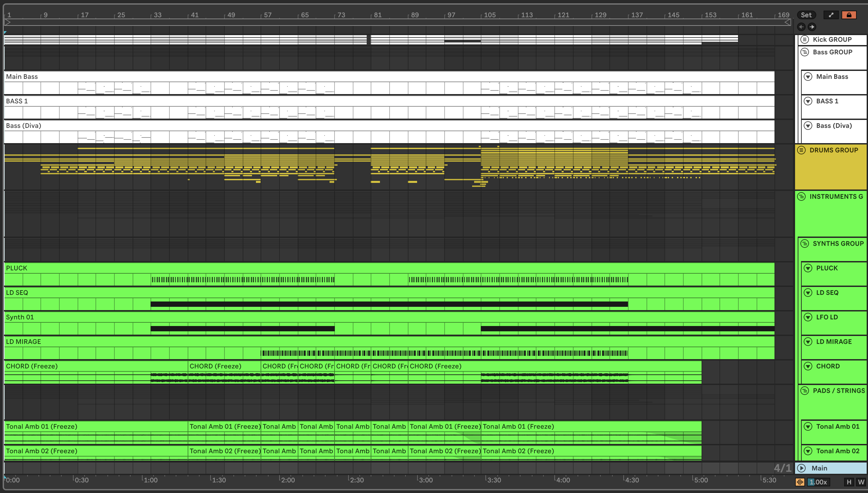868x493 pixels.
Task: Fold the PADS / STRINGS group icon
Action: pyautogui.click(x=805, y=391)
